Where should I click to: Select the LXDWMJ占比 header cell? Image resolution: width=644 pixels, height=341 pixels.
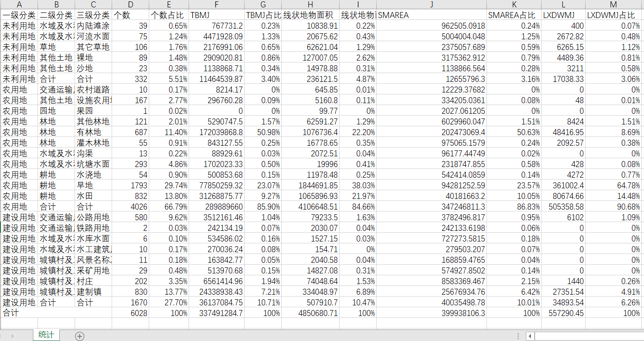click(613, 15)
